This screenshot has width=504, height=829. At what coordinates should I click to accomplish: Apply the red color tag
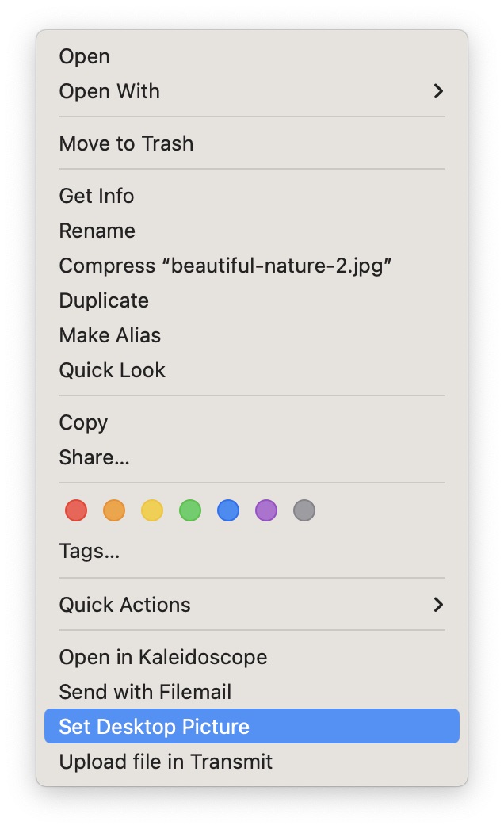tap(76, 510)
